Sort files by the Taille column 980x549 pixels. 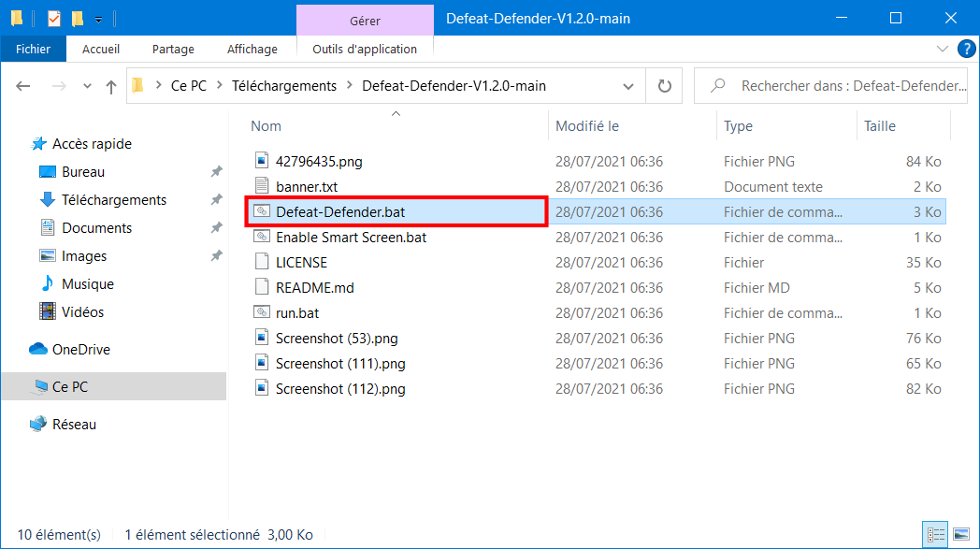coord(879,125)
